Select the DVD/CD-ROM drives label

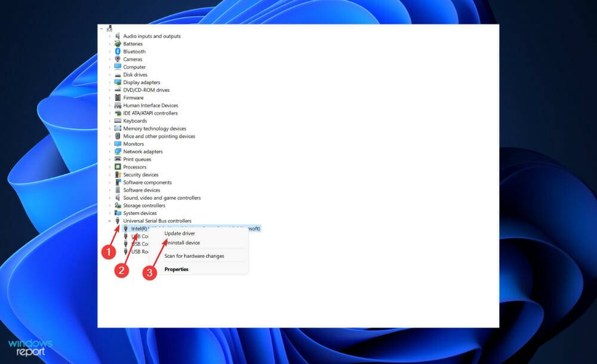(146, 90)
